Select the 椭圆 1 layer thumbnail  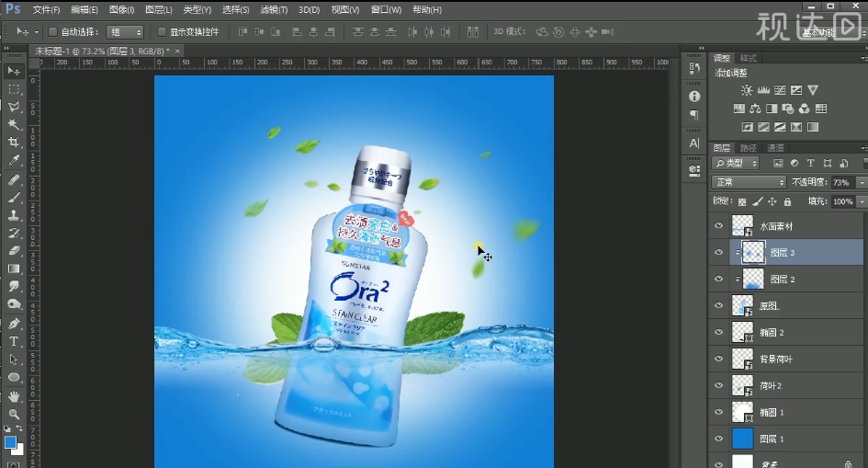tap(742, 412)
